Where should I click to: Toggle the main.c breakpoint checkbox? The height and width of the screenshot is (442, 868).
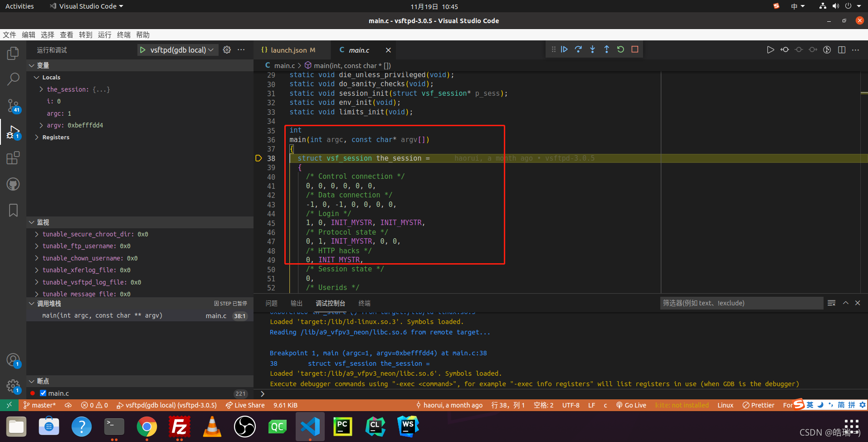pyautogui.click(x=43, y=393)
